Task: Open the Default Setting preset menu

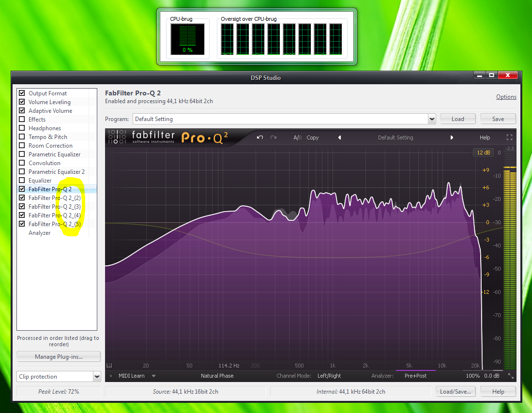Action: pos(395,138)
